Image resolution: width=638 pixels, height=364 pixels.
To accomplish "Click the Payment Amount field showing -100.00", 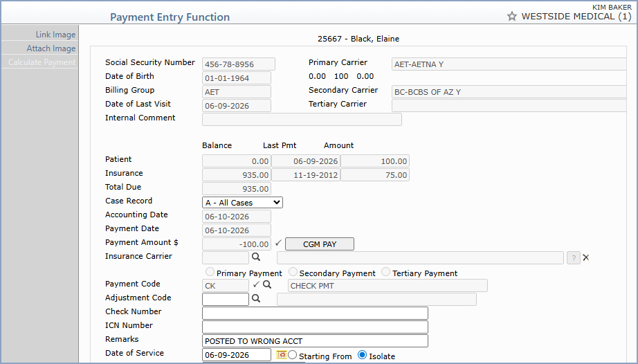I will [237, 244].
